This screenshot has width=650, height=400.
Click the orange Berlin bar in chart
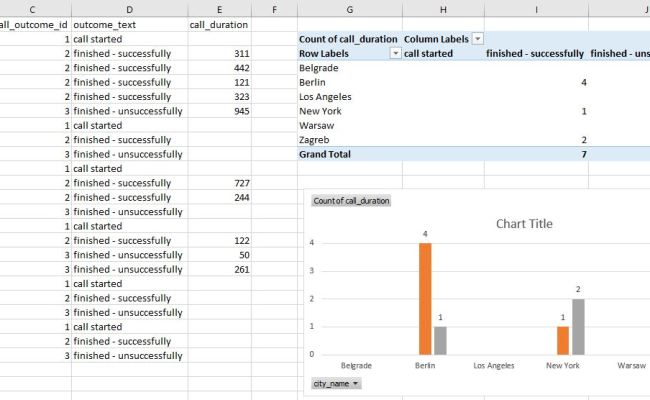click(x=425, y=299)
